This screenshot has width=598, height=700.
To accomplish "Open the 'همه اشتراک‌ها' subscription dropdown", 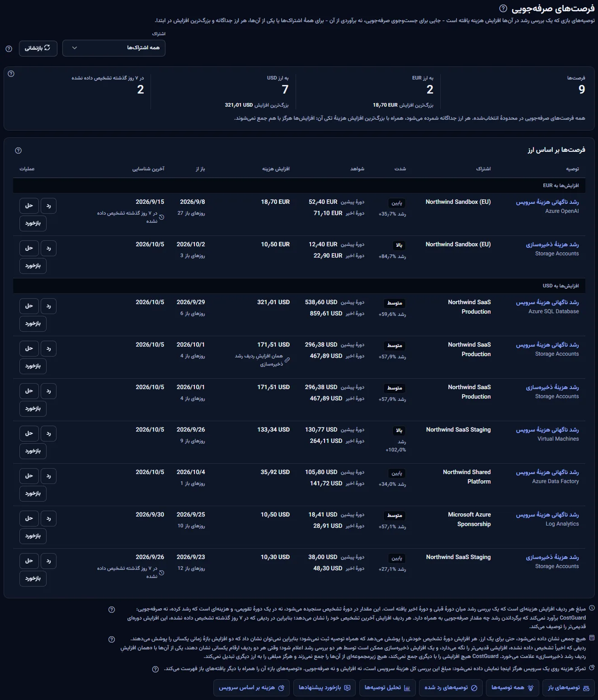I will (114, 48).
